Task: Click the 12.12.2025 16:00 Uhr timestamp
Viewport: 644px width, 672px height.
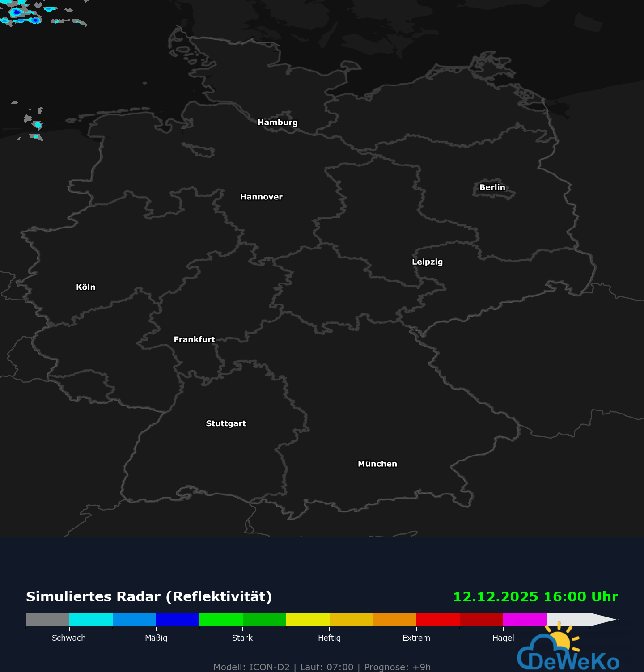Action: click(x=535, y=596)
